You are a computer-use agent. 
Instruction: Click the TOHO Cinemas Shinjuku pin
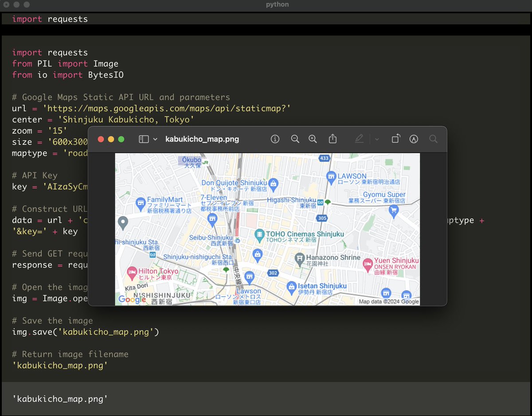tap(260, 236)
